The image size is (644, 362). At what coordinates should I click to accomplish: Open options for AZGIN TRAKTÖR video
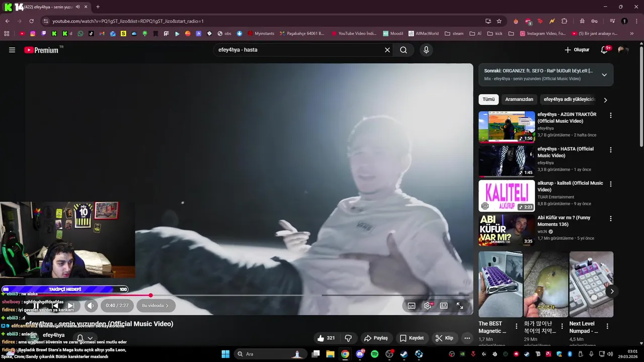point(611,115)
